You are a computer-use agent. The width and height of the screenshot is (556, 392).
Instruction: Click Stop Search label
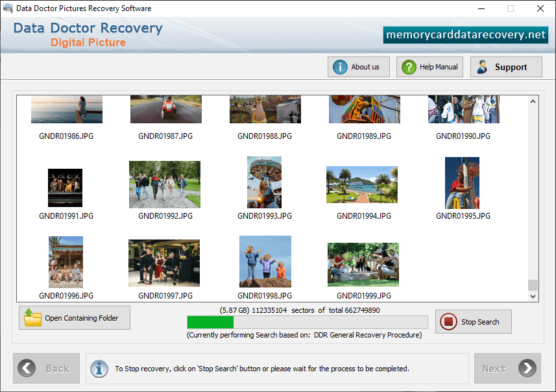click(480, 322)
